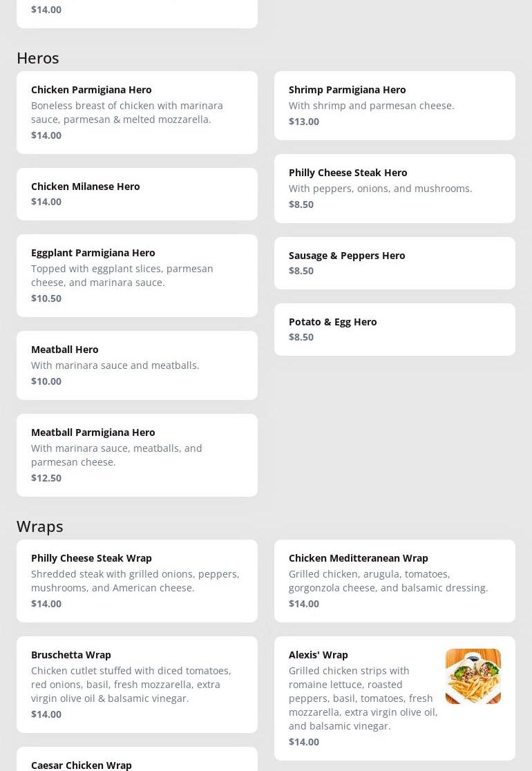Click the Eggplant Parmigiana Hero item
Image resolution: width=532 pixels, height=771 pixels.
(137, 275)
